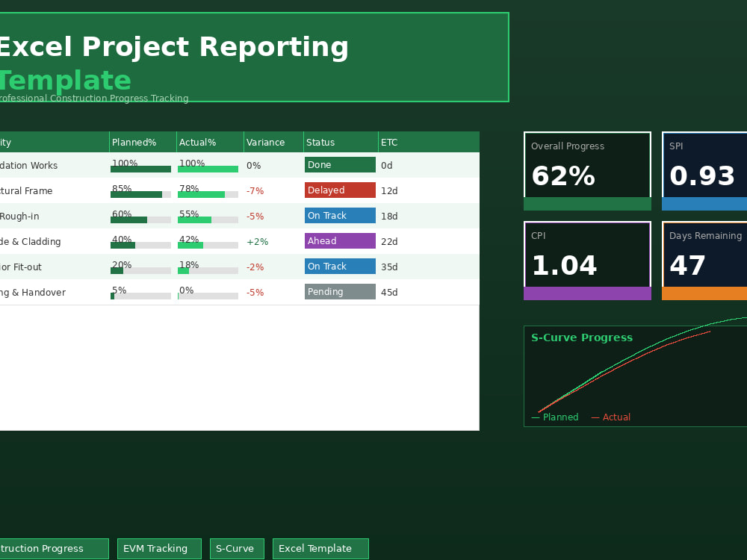747x560 pixels.
Task: Click On Track badge in Rough-in row
Action: click(x=340, y=215)
